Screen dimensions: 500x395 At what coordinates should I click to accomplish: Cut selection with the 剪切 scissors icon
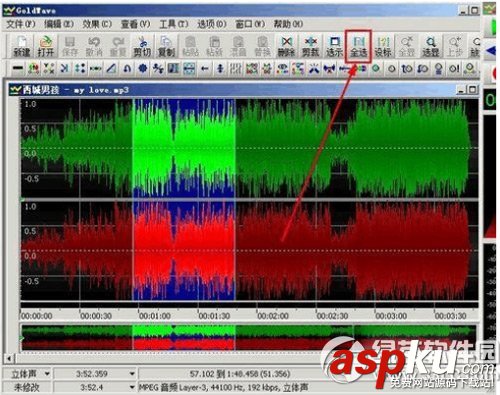pyautogui.click(x=142, y=46)
